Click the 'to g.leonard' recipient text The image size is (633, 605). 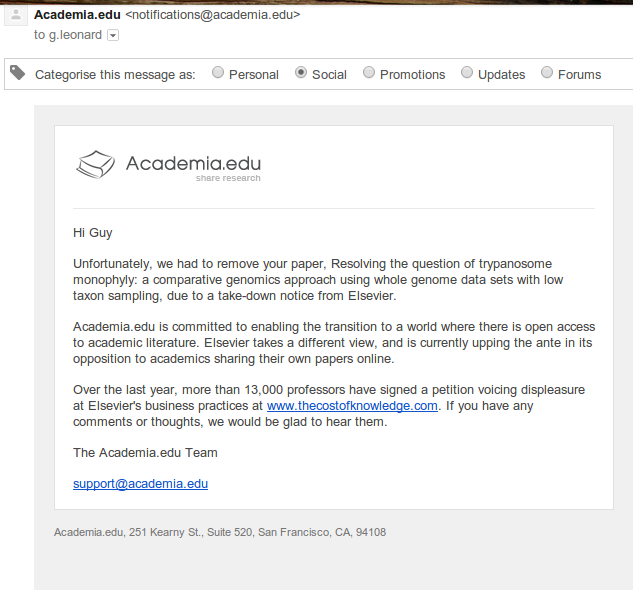click(68, 35)
